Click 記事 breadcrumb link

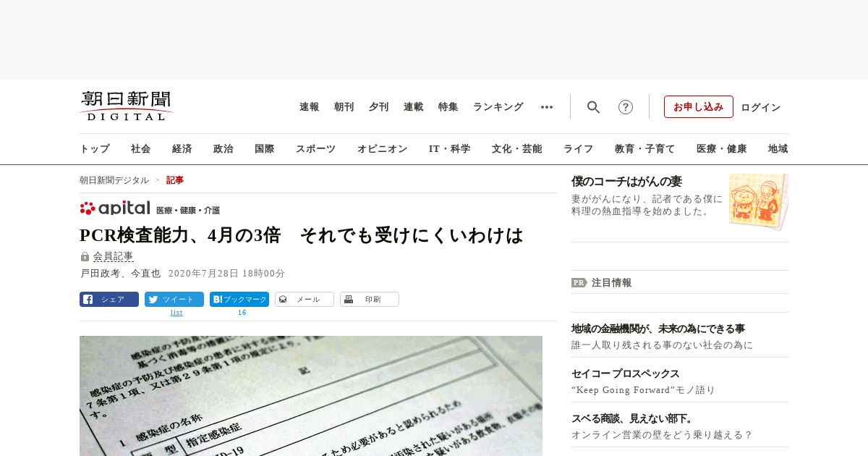click(x=175, y=180)
